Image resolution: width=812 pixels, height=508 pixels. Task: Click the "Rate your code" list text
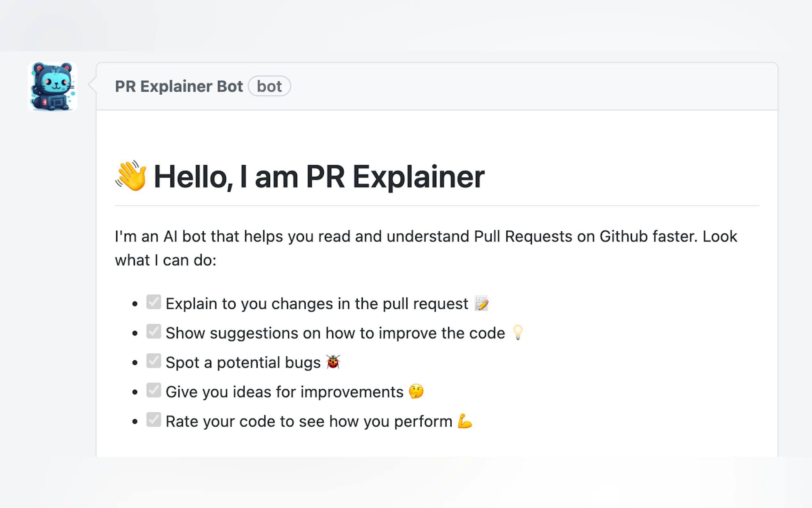click(x=309, y=421)
